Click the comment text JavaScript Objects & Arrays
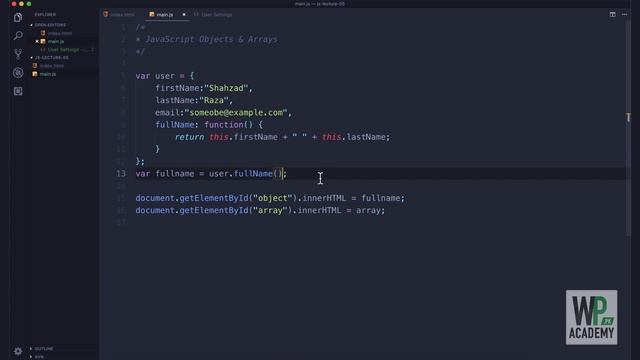Viewport: 640px width, 360px height. click(x=211, y=39)
